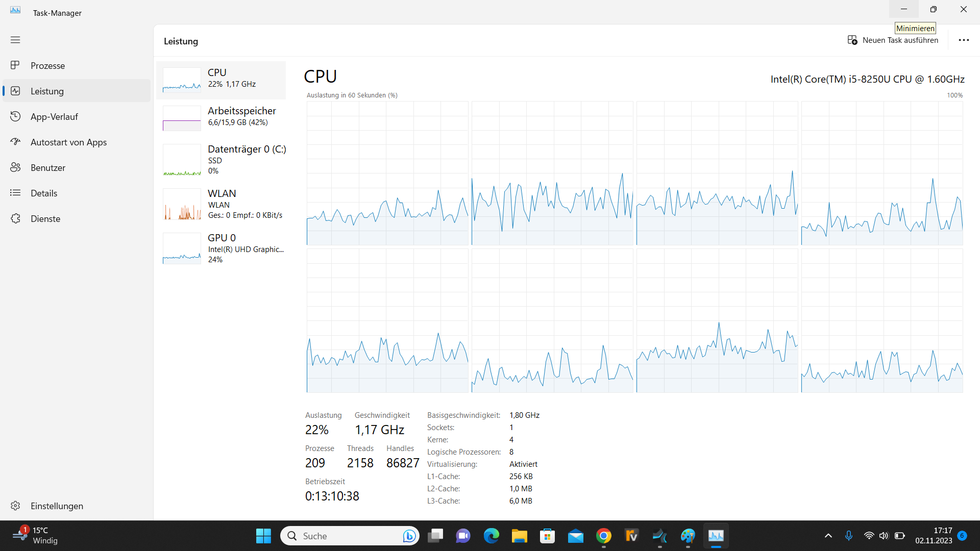Click the Basisgeschwindigkeit value 1,80 GHz
The image size is (980, 551).
[524, 415]
